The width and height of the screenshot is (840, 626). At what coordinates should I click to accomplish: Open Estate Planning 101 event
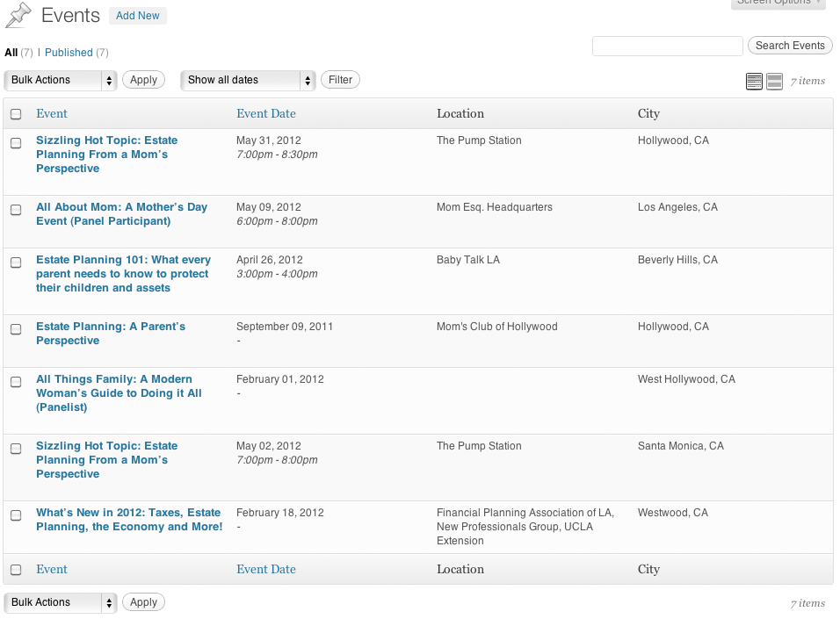click(124, 274)
